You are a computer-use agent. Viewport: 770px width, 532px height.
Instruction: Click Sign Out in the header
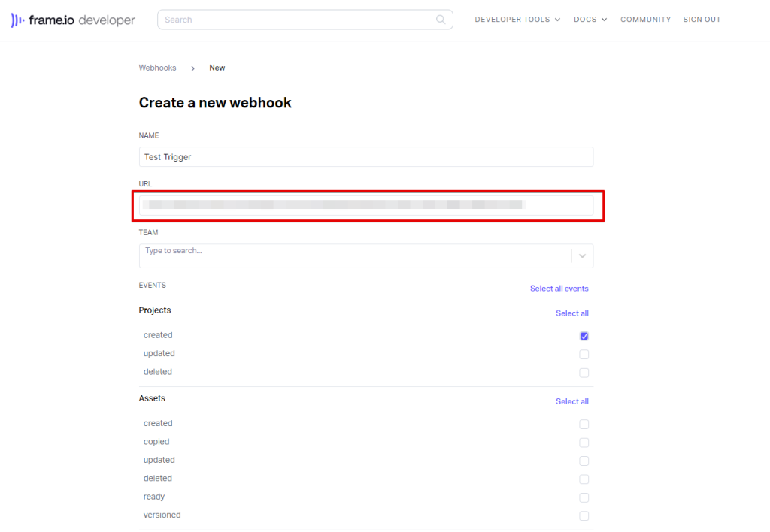[702, 20]
